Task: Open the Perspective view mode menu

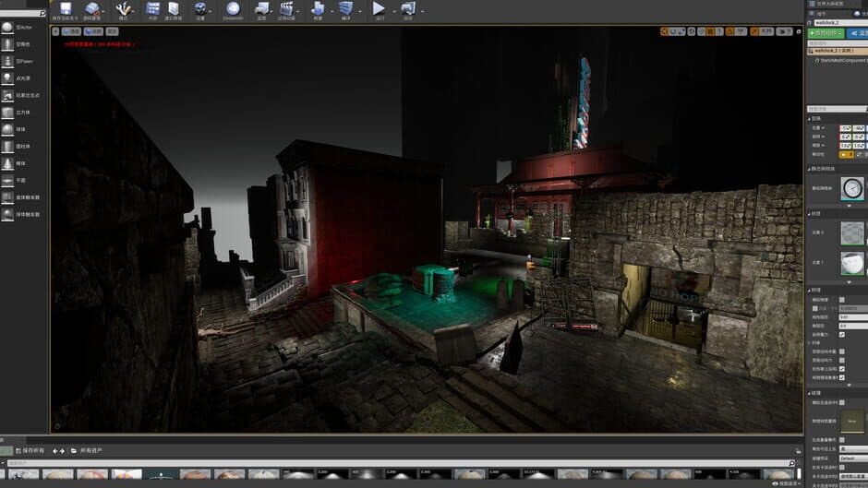Action: (71, 31)
